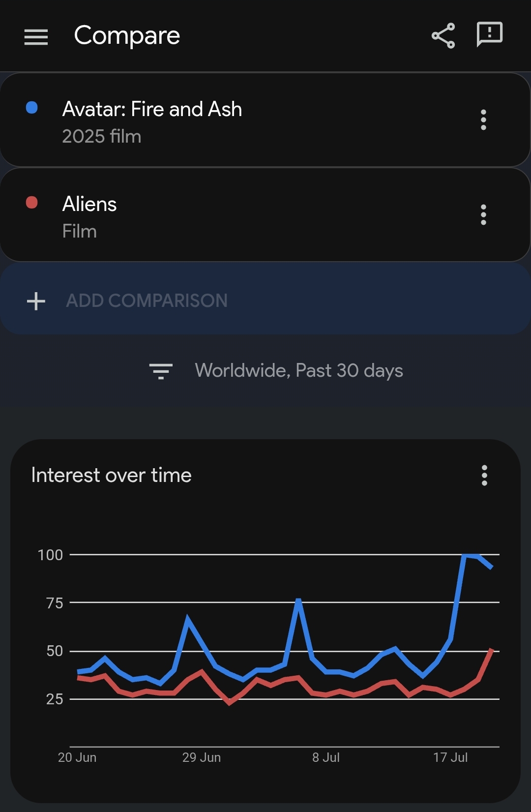The height and width of the screenshot is (812, 531).
Task: Tap the share icon
Action: click(x=443, y=36)
